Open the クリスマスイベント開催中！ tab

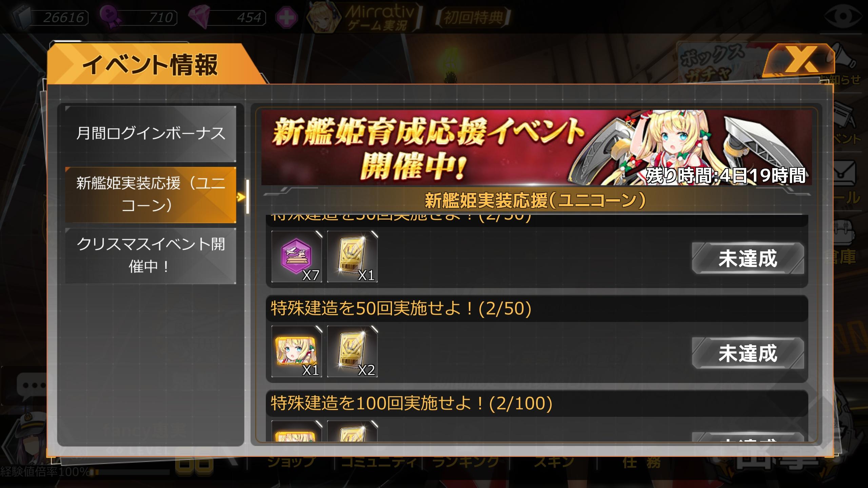point(151,256)
